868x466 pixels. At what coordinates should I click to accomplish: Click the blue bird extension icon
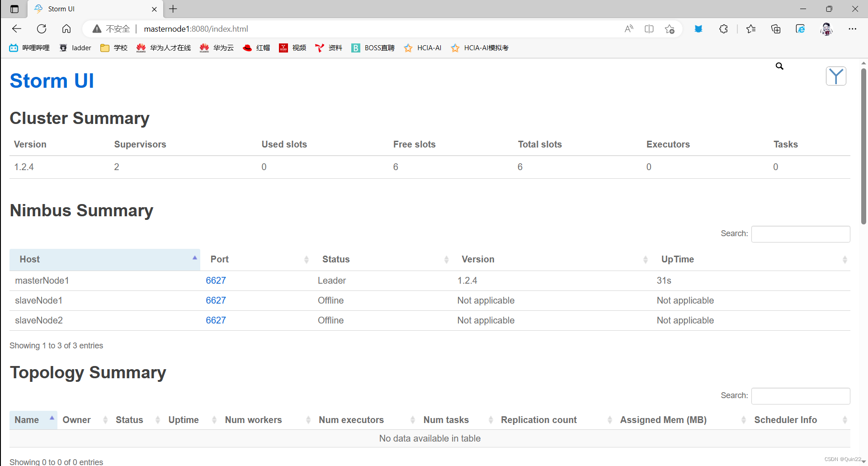pyautogui.click(x=698, y=29)
